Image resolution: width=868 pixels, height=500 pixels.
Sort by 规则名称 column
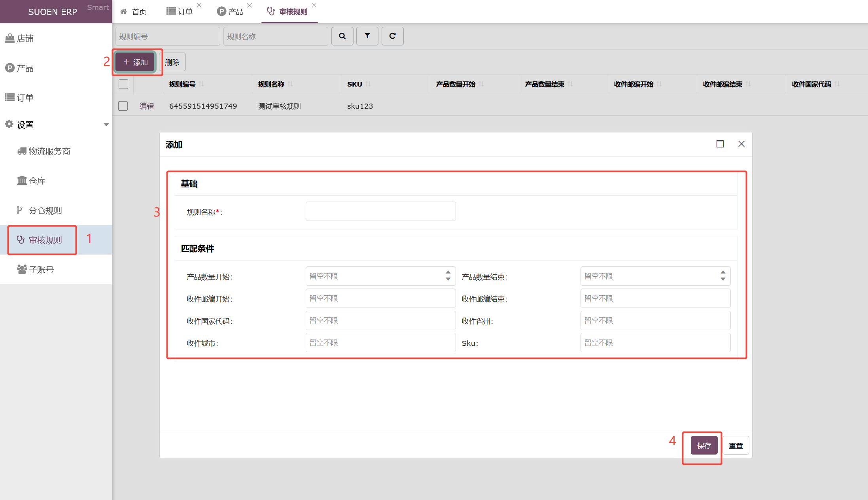coord(290,84)
